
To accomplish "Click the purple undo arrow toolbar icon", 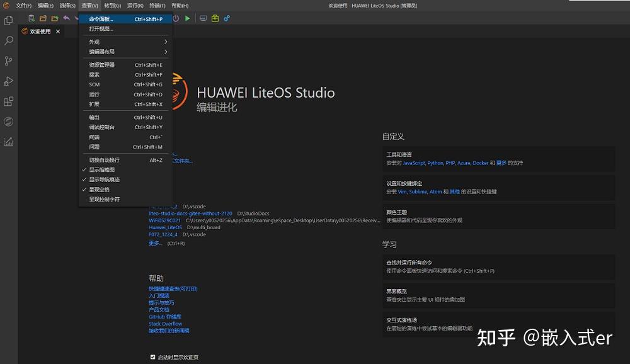I will 66,18.
